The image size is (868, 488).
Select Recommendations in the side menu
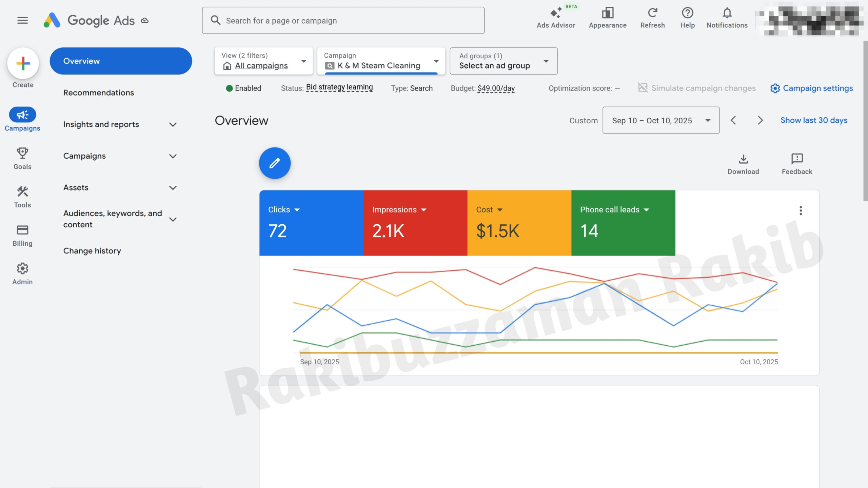98,93
